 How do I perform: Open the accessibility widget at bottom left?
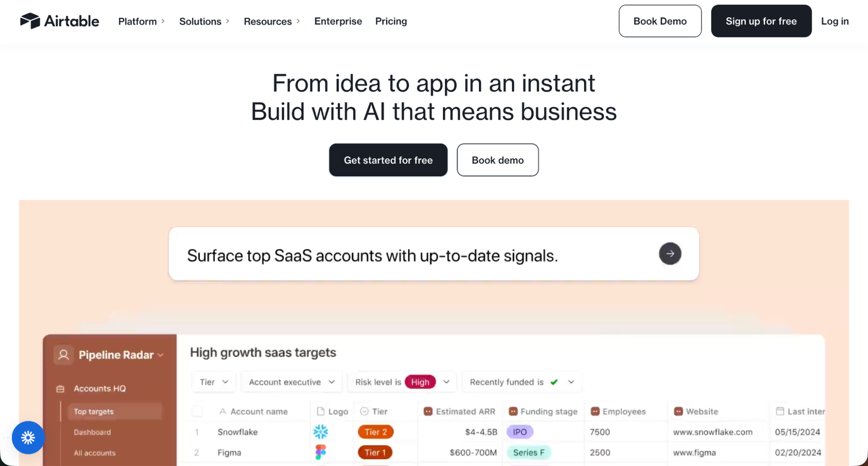(x=28, y=438)
